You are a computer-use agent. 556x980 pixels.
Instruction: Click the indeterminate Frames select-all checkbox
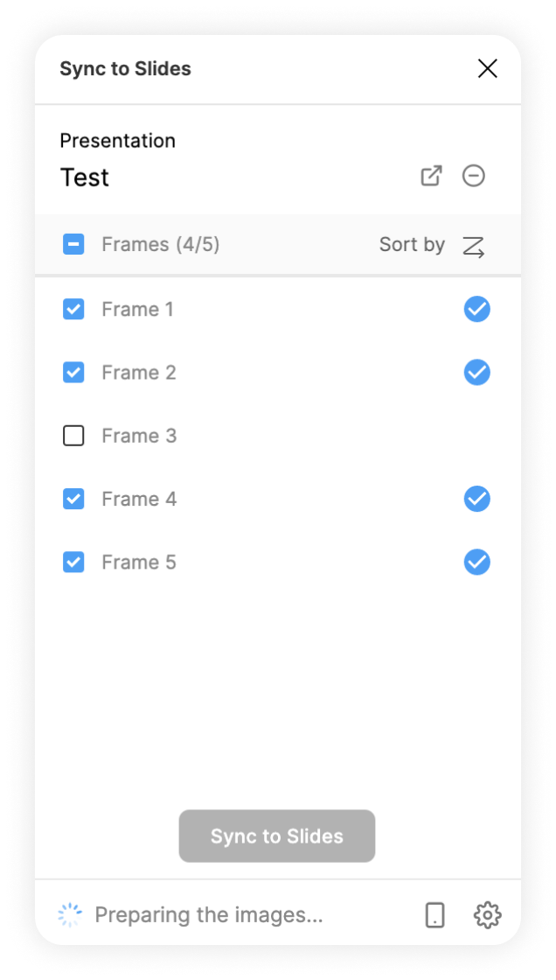pos(73,244)
